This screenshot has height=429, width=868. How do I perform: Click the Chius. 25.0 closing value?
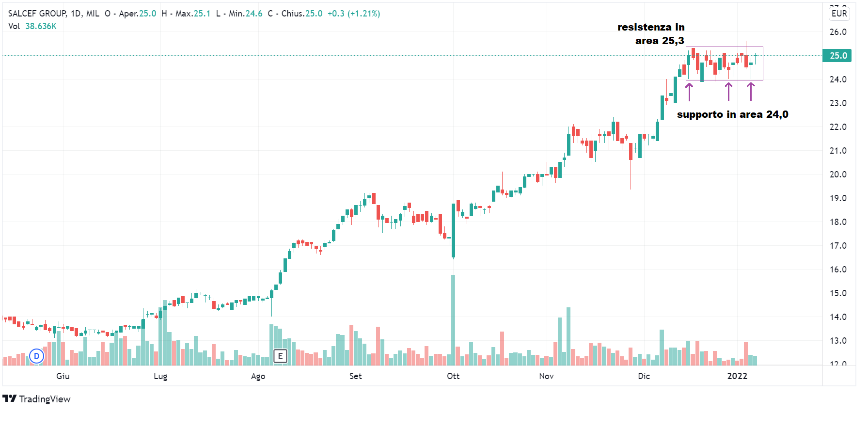pyautogui.click(x=301, y=14)
